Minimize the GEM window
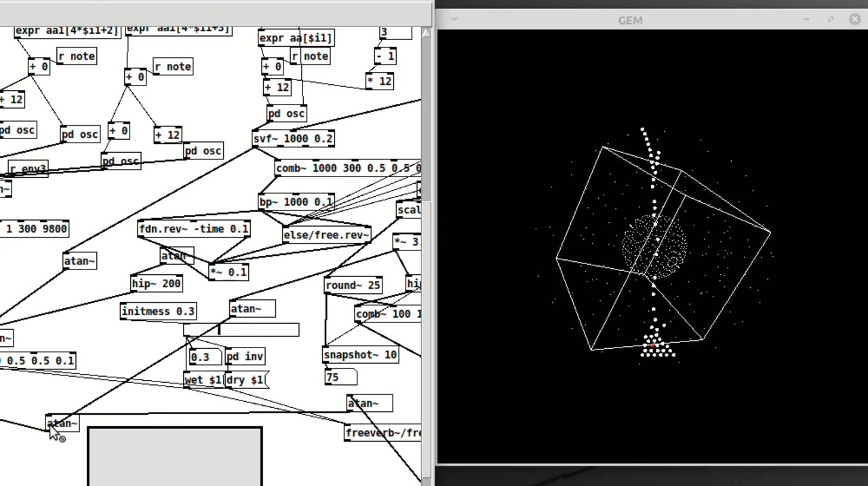Viewport: 868px width, 486px height. click(x=806, y=19)
